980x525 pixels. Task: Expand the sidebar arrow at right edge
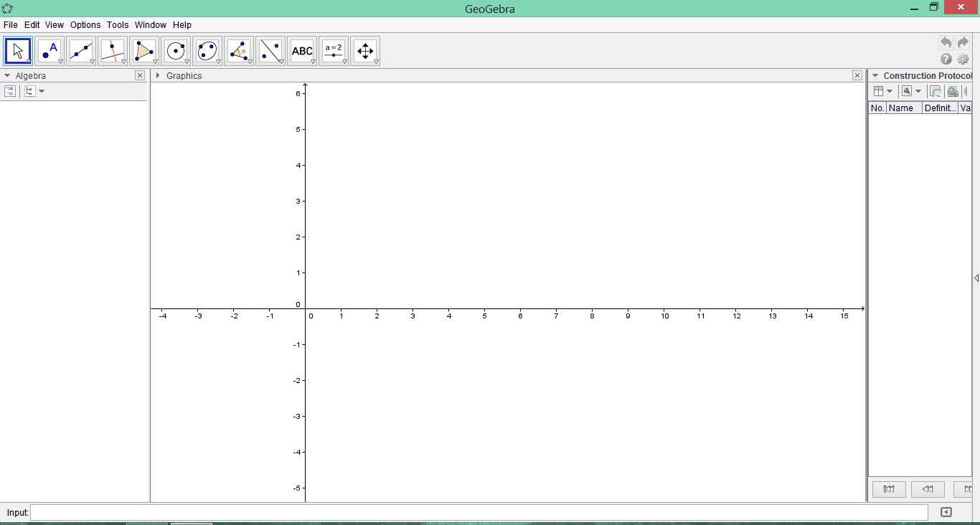[x=976, y=278]
